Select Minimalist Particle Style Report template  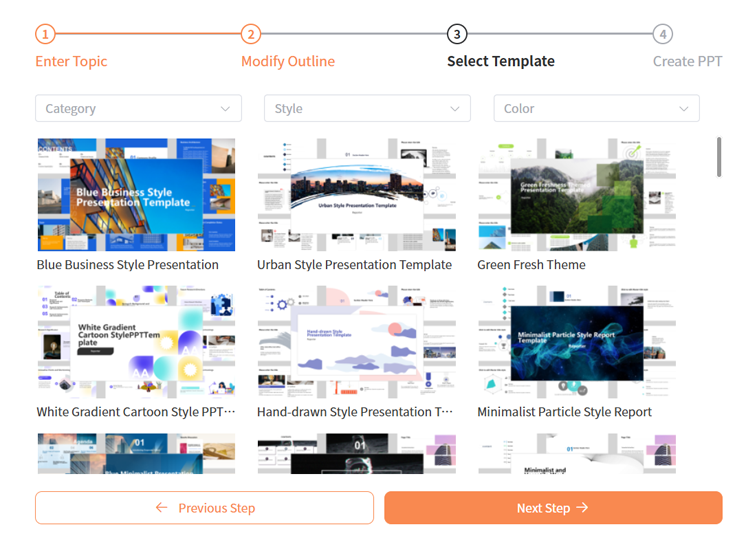point(576,341)
